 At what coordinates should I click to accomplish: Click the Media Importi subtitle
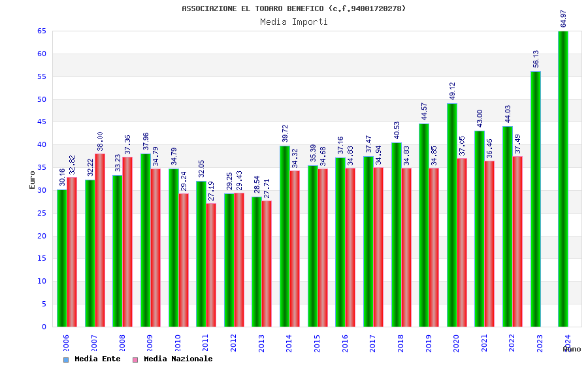coord(293,22)
